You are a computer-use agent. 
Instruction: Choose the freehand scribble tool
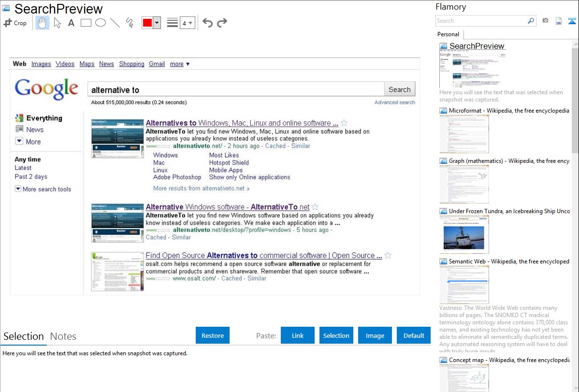tap(130, 23)
